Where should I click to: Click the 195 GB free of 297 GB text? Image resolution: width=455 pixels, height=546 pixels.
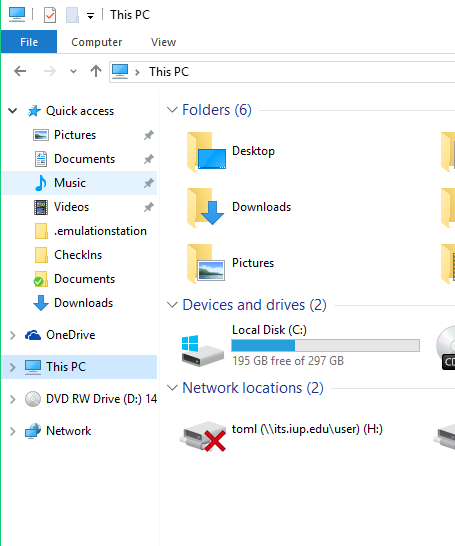[288, 361]
